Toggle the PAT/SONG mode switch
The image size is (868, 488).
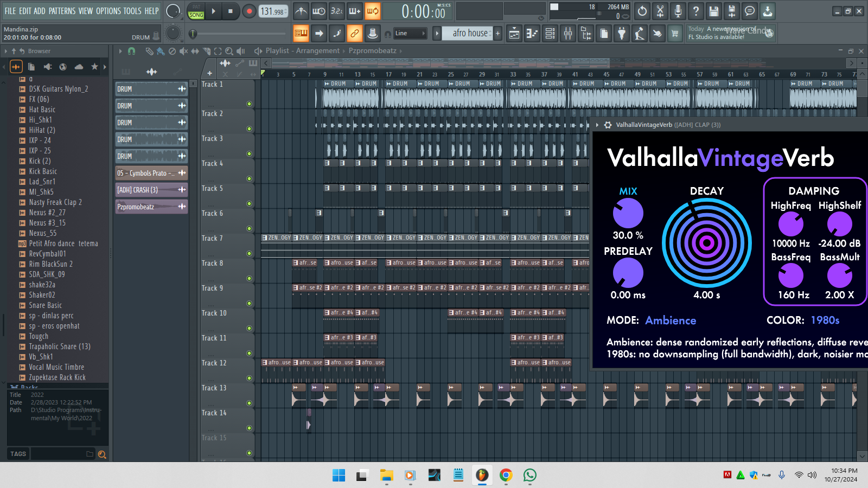pyautogui.click(x=196, y=11)
